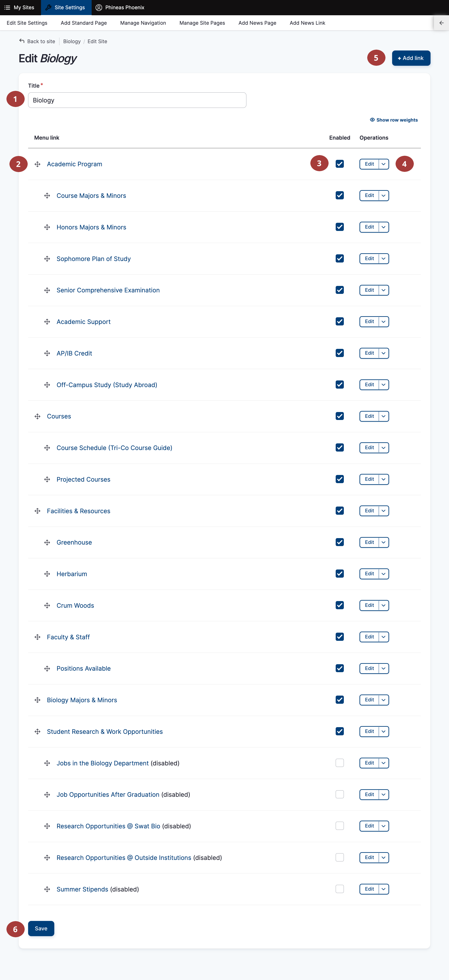This screenshot has width=449, height=980.
Task: Open the dropdown arrow beside AP/IB Credit Edit
Action: (x=384, y=353)
